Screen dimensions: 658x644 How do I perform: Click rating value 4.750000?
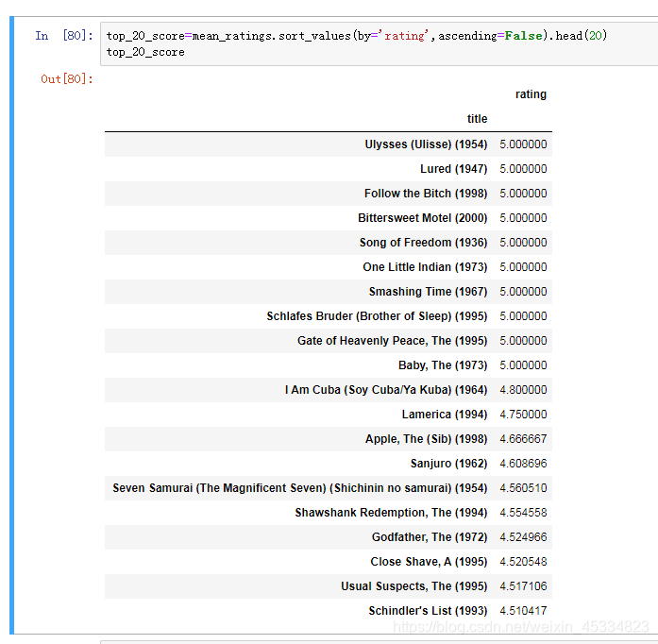(523, 415)
